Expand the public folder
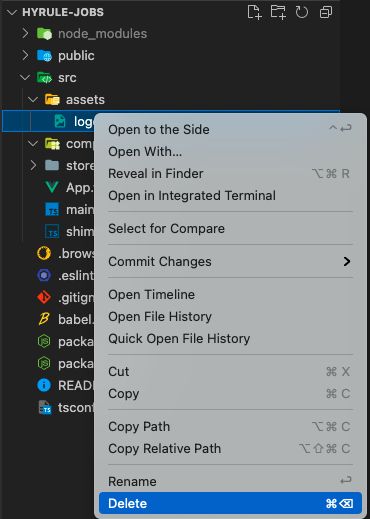 tap(25, 55)
